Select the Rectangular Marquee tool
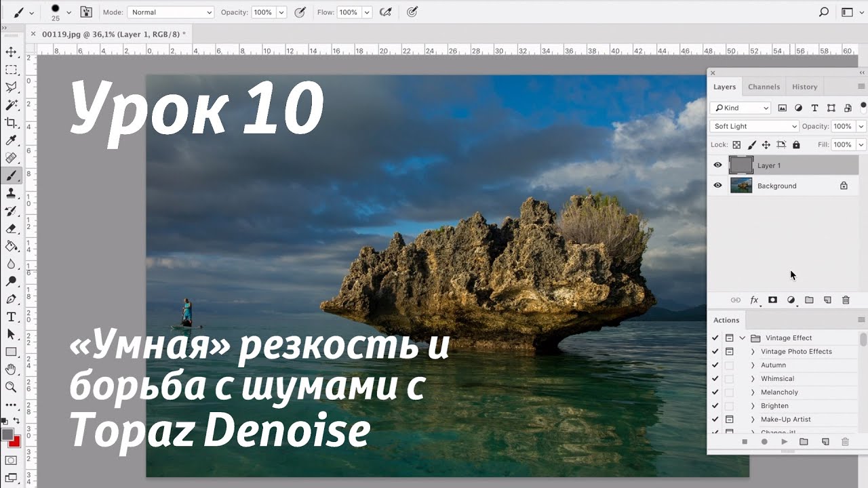 coord(11,70)
